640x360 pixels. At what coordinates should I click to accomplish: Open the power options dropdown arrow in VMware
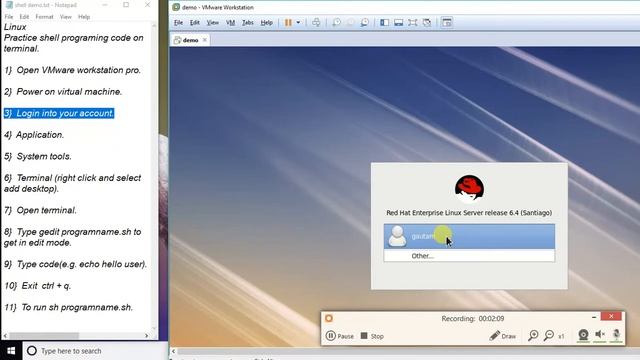click(298, 23)
